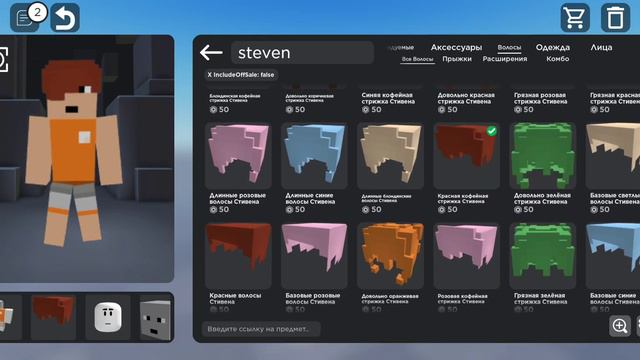The image size is (640, 360).
Task: Open the Расширения subtab
Action: 505,59
